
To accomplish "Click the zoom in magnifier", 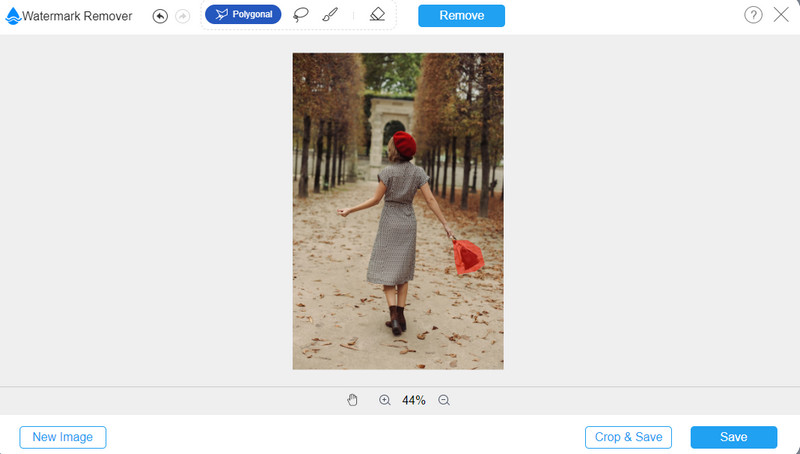I will tap(385, 400).
